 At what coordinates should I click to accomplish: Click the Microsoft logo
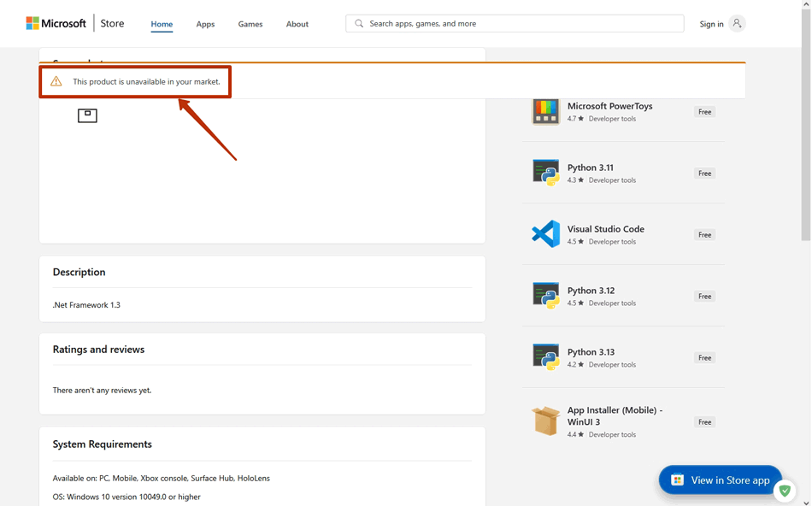pyautogui.click(x=56, y=23)
